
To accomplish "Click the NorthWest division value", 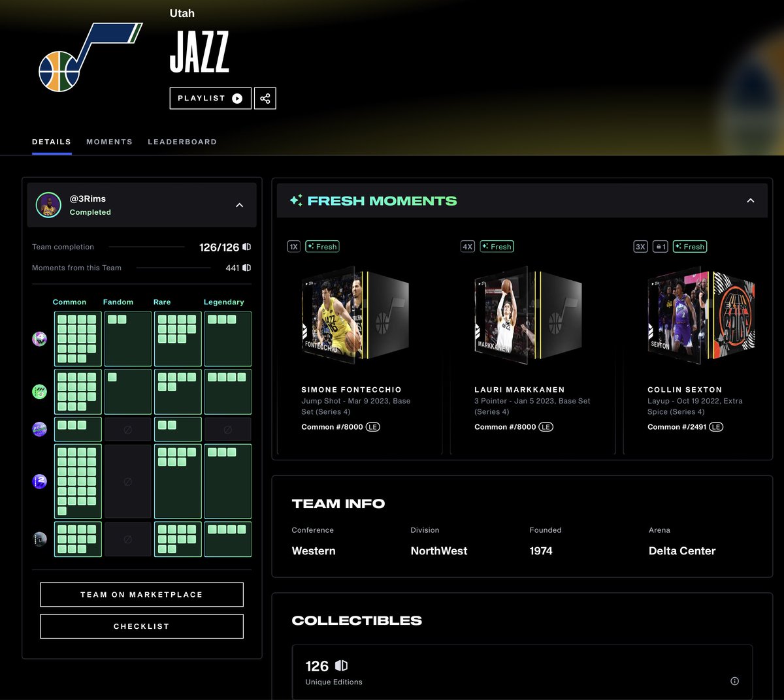I will [439, 551].
